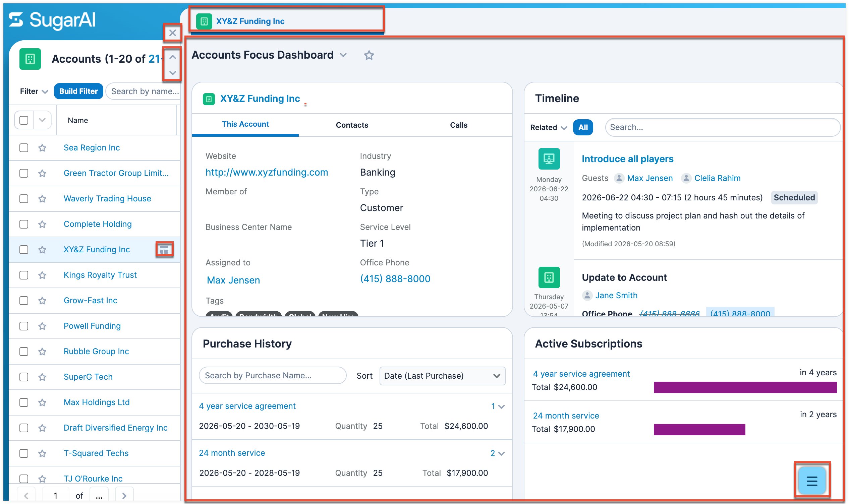849x504 pixels.
Task: Open the Filter dropdown
Action: pyautogui.click(x=34, y=91)
